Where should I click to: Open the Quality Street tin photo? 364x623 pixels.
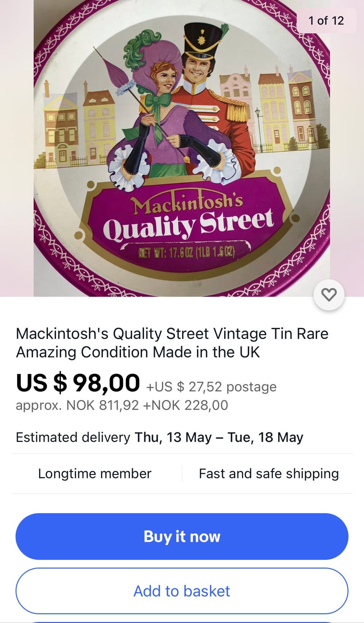click(x=182, y=148)
